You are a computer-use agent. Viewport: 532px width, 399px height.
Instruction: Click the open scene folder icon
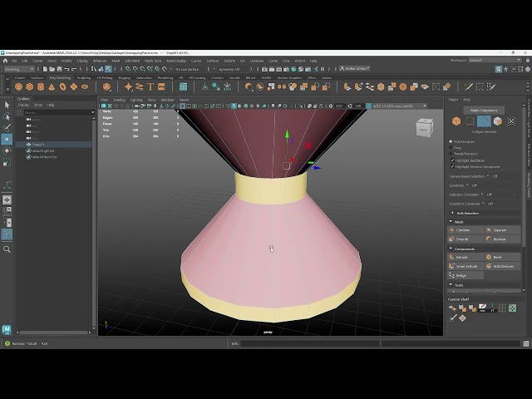(x=52, y=69)
